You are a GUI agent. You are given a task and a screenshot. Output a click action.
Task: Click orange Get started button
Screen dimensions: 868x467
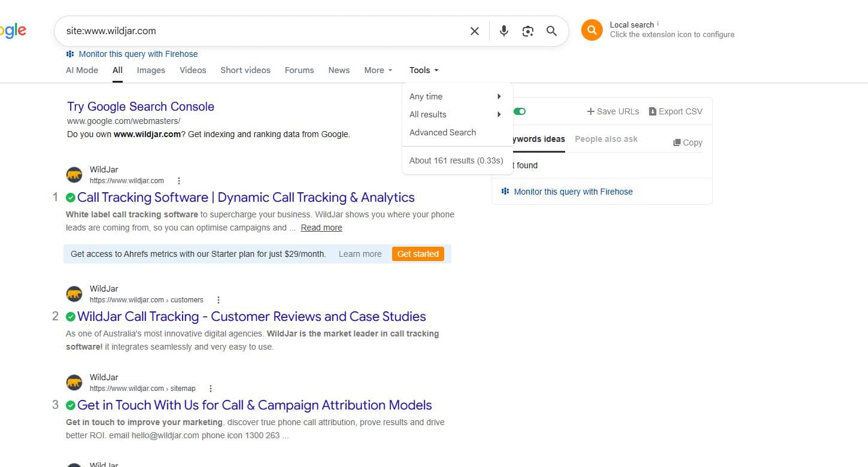[418, 254]
